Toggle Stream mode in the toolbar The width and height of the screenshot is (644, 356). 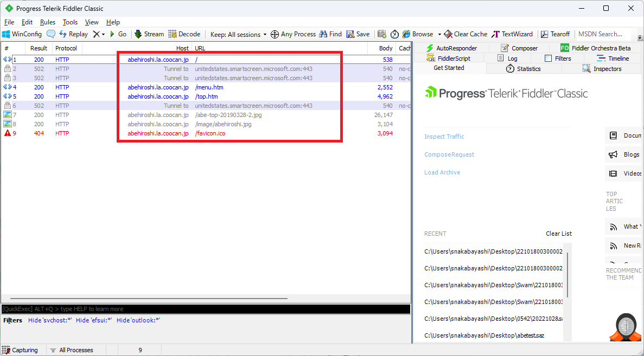[149, 34]
